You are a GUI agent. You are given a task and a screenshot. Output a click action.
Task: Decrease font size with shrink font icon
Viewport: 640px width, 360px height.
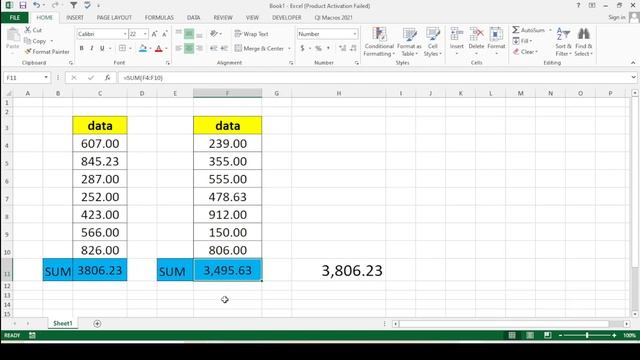(164, 34)
